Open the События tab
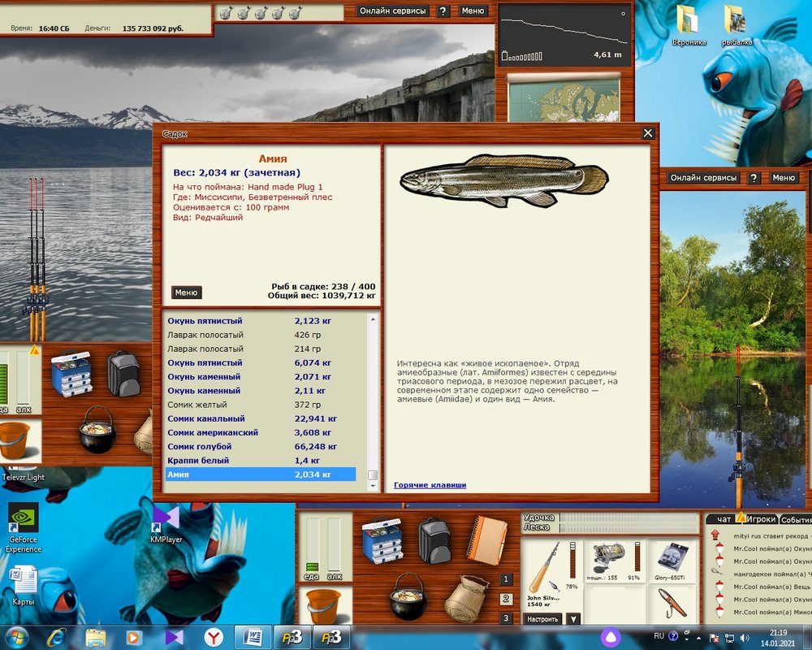This screenshot has height=650, width=812. click(x=796, y=519)
